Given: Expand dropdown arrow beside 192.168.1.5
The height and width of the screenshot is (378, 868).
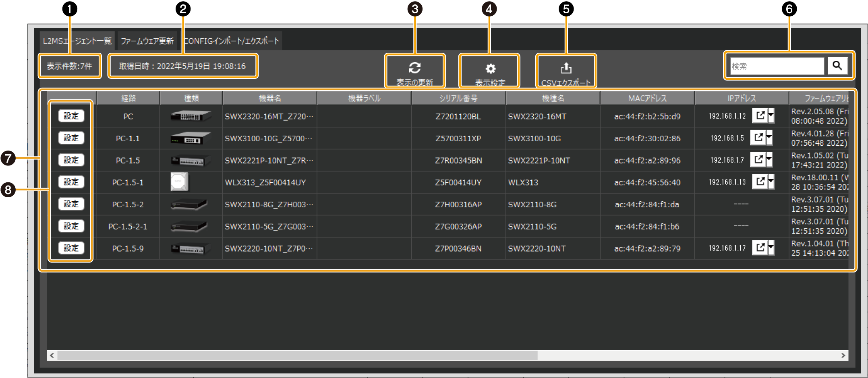Looking at the screenshot, I should pyautogui.click(x=769, y=138).
